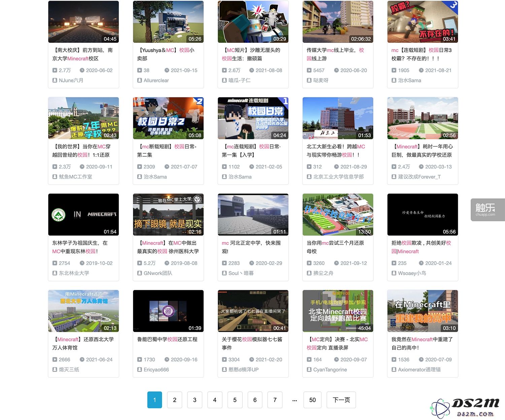Image resolution: width=505 pixels, height=420 pixels.
Task: Click uploader icon beside 憨憨d楠泽UP
Action: click(224, 370)
